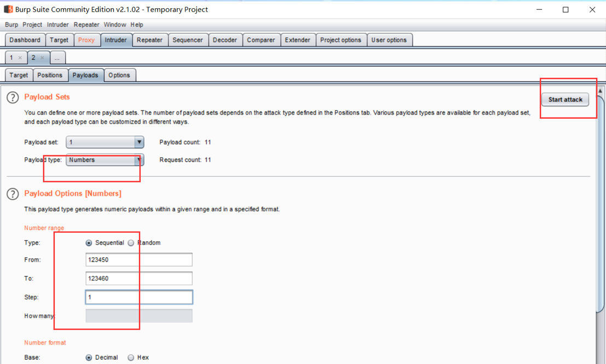Screen dimensions: 606x364
Task: Switch to the Project options tab
Action: pos(340,40)
